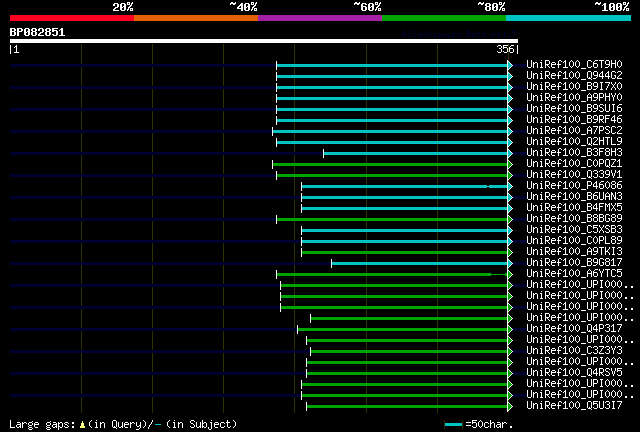The image size is (640, 432).
Task: Select the UniRef100_B4FMX5 label
Action: [574, 208]
